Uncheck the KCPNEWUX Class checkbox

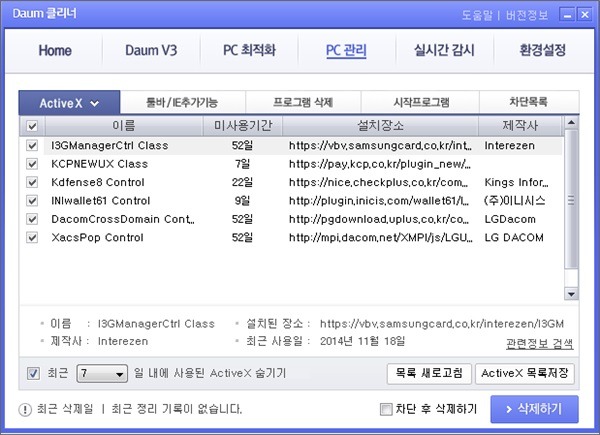coord(32,164)
